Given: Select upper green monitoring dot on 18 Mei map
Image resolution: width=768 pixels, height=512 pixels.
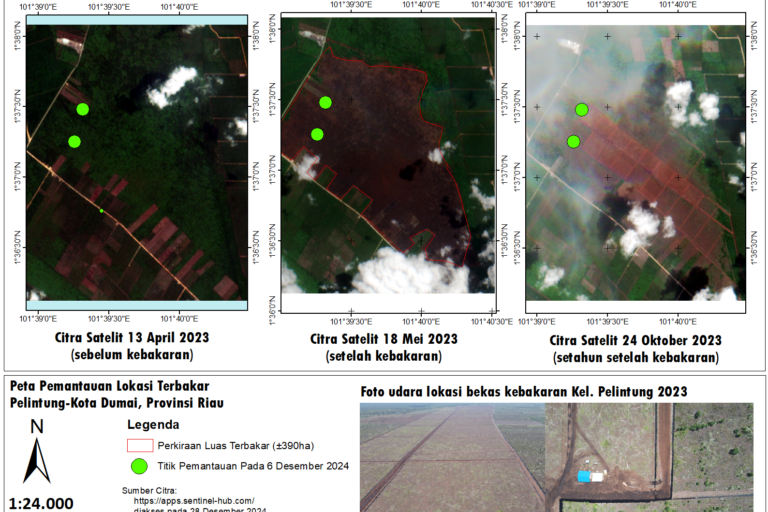Looking at the screenshot, I should pyautogui.click(x=325, y=102).
